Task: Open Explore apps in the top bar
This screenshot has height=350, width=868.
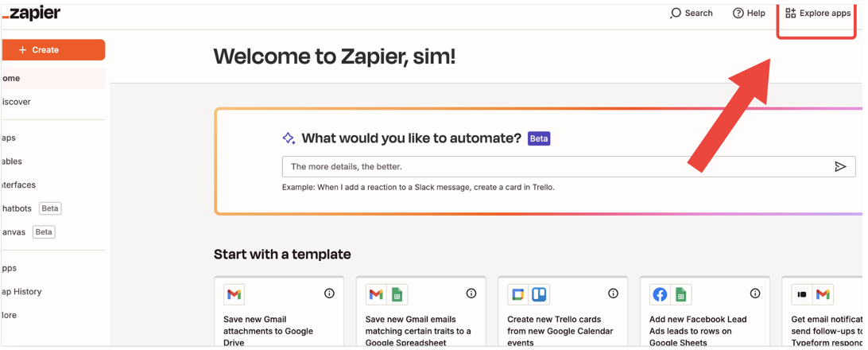Action: [x=818, y=14]
